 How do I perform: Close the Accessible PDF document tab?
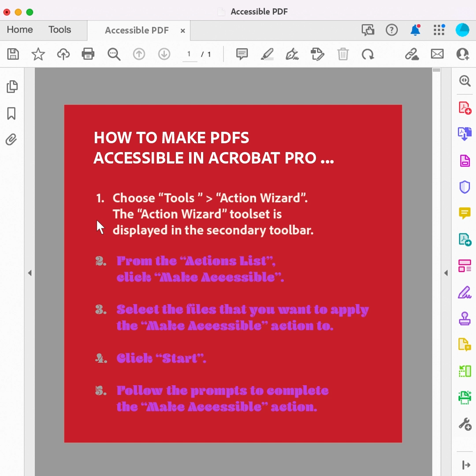click(182, 31)
